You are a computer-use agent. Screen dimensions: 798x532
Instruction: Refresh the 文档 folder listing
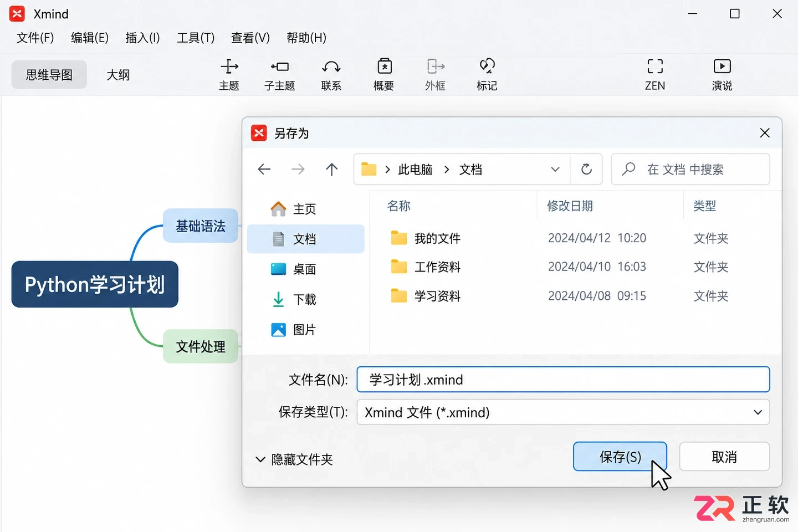(x=586, y=169)
